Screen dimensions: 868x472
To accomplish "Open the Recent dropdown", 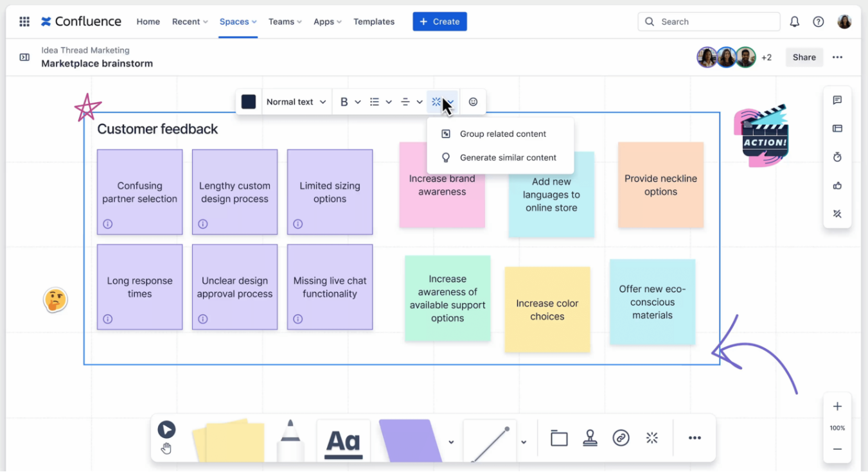I will pyautogui.click(x=190, y=21).
